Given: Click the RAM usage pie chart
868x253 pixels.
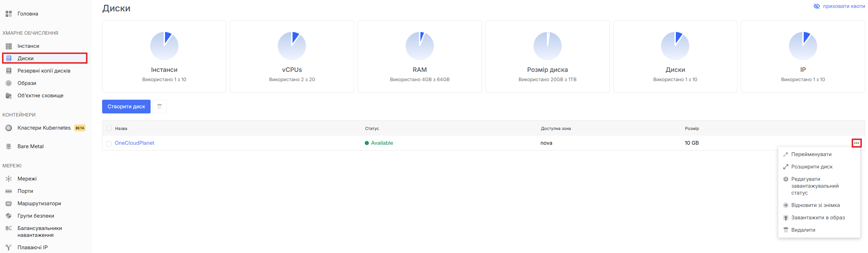Looking at the screenshot, I should [419, 46].
